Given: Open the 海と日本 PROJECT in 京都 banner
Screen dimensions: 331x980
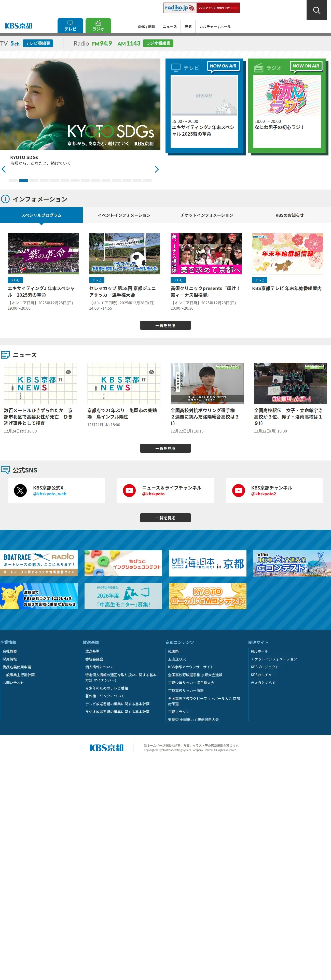Looking at the screenshot, I should pos(208,563).
